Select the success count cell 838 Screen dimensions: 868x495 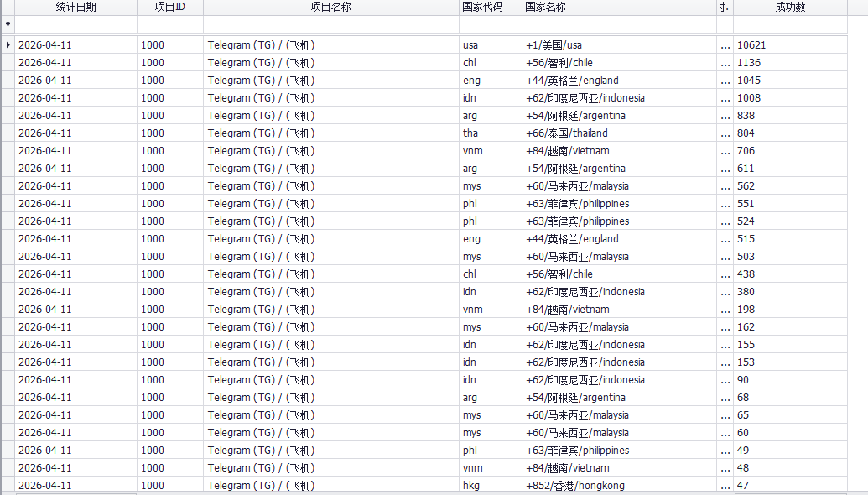(x=790, y=115)
